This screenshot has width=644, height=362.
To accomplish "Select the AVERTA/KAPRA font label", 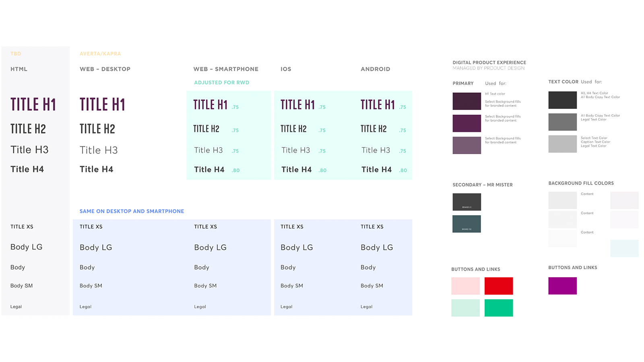I will [x=100, y=53].
